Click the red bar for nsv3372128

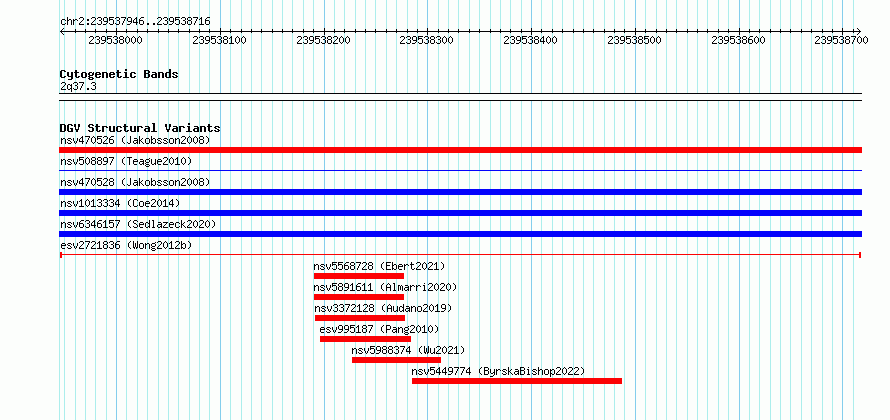(x=360, y=318)
